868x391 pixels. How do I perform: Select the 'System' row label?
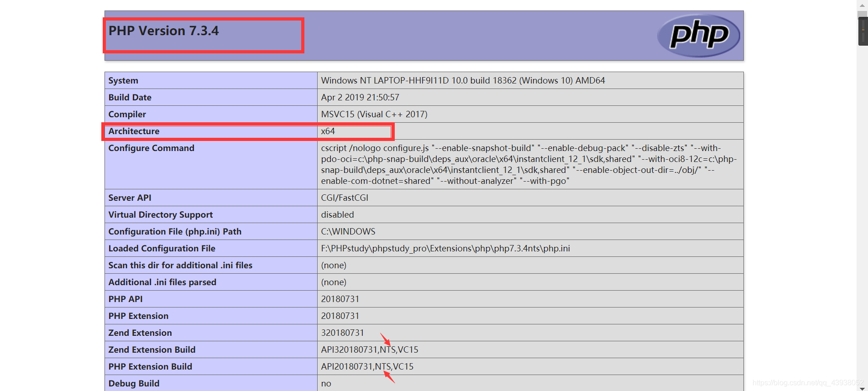click(123, 80)
